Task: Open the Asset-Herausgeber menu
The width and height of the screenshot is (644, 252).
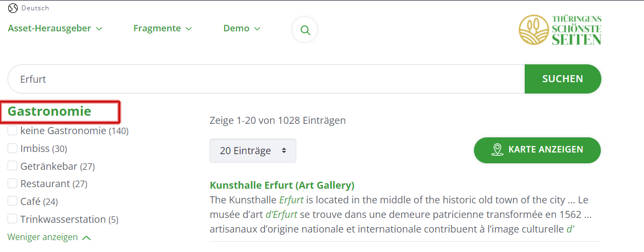Action: click(55, 29)
